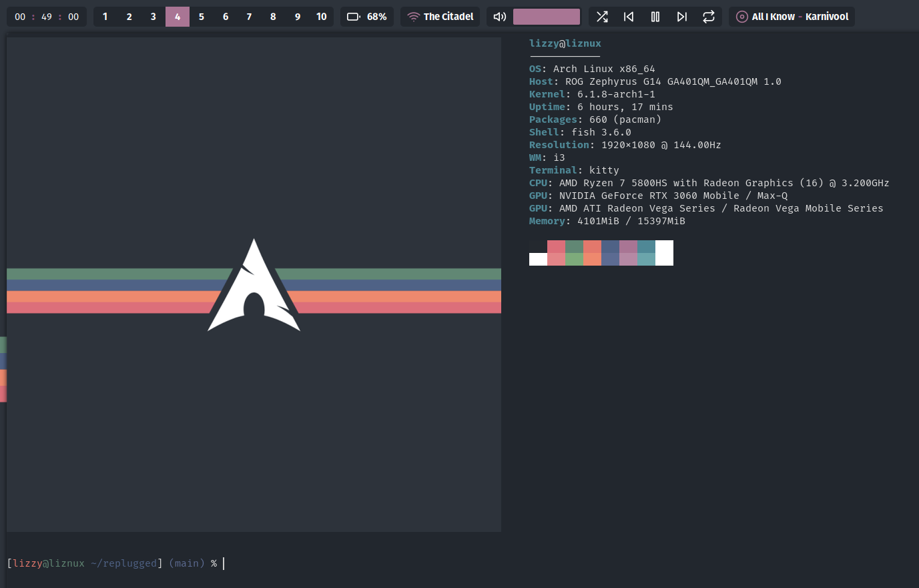The height and width of the screenshot is (588, 919).
Task: Select GPU: AMD ATI Radeon Vega line
Action: pos(706,208)
